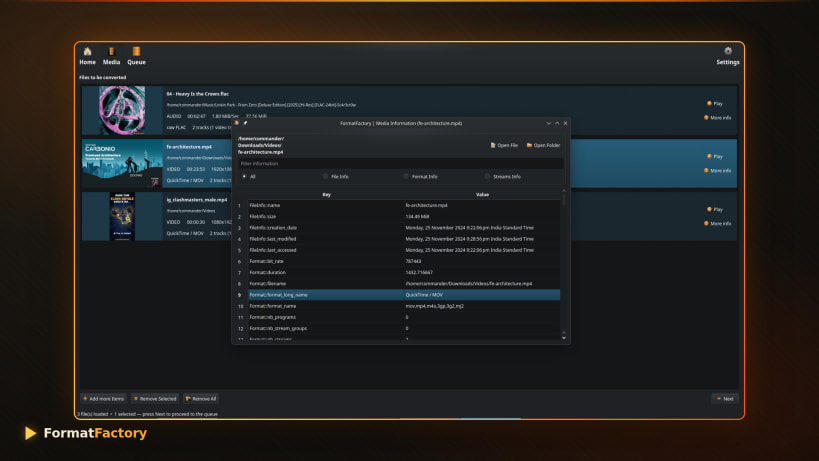The height and width of the screenshot is (461, 819).
Task: Open File in Media Information dialog
Action: (x=504, y=145)
